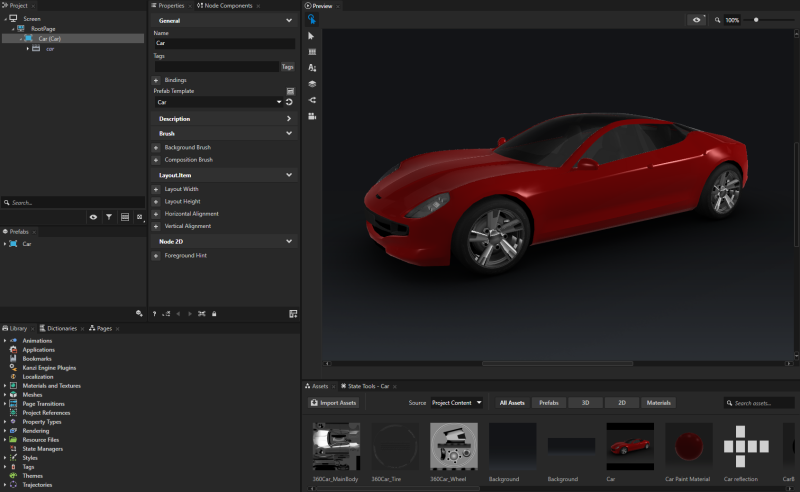Add the Background Brush property
Screen dimensions: 800x492
tap(156, 147)
